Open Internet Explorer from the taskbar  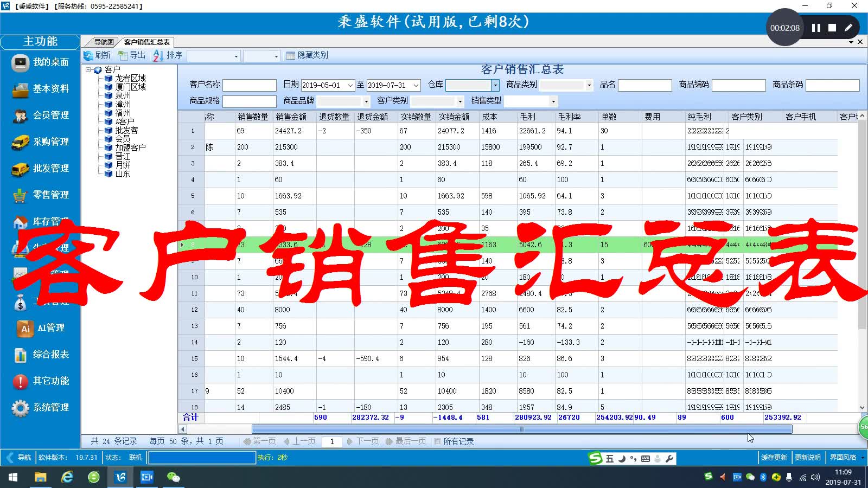pyautogui.click(x=67, y=477)
